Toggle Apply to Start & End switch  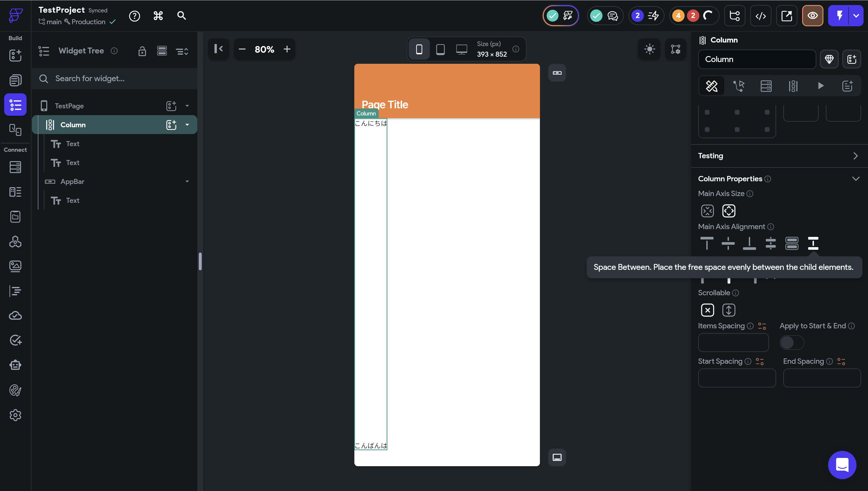click(792, 342)
